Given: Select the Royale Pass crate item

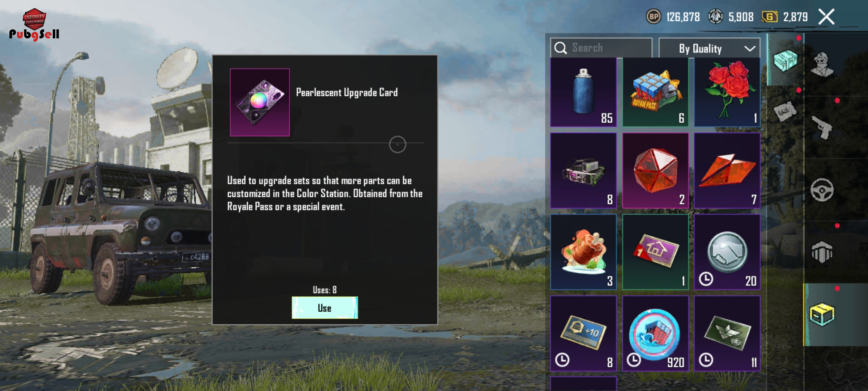Looking at the screenshot, I should 655,92.
